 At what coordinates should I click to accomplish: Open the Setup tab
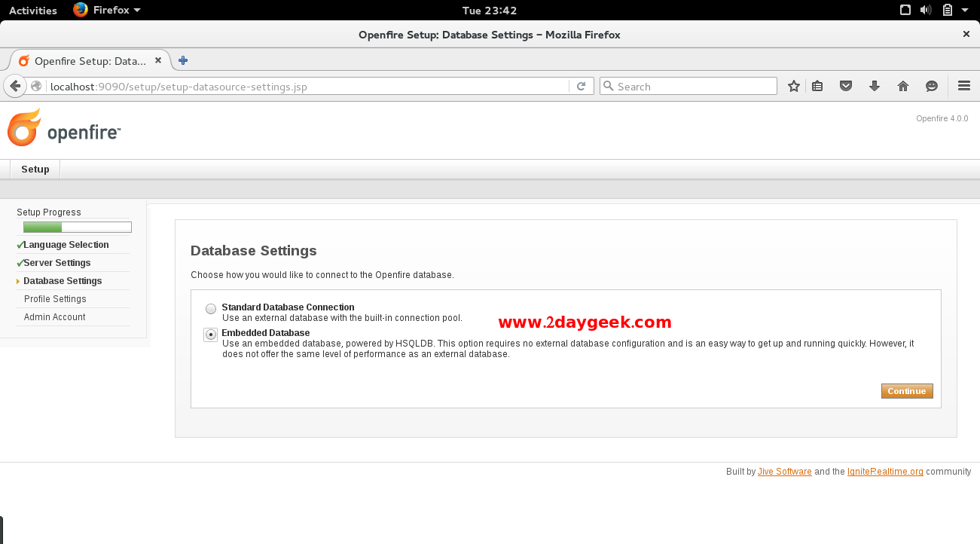point(35,170)
